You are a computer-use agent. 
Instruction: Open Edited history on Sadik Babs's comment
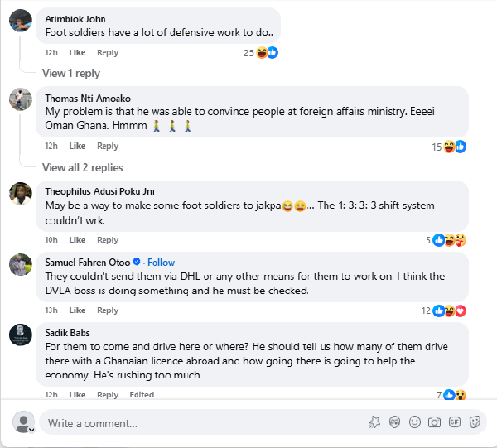[x=142, y=395]
